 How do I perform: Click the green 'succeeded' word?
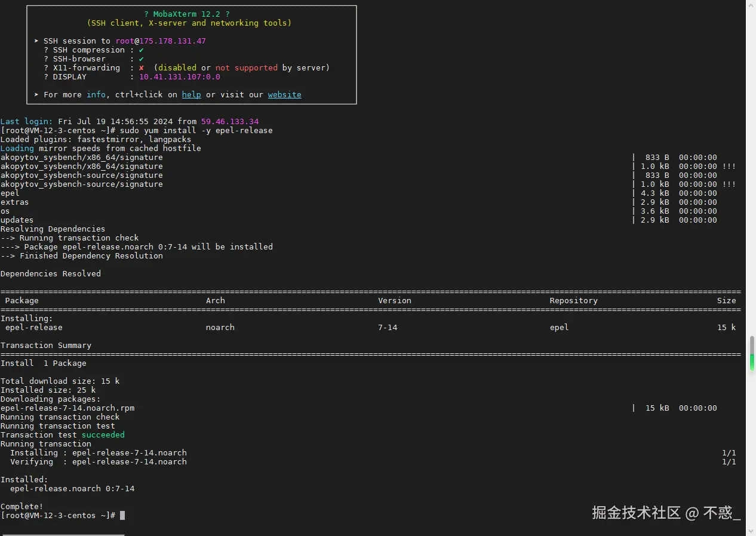(103, 435)
